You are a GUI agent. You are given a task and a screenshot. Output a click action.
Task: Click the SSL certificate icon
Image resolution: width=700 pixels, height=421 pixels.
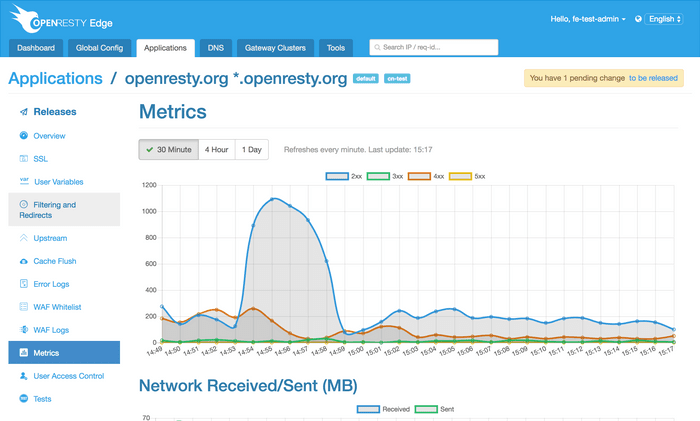coord(24,158)
